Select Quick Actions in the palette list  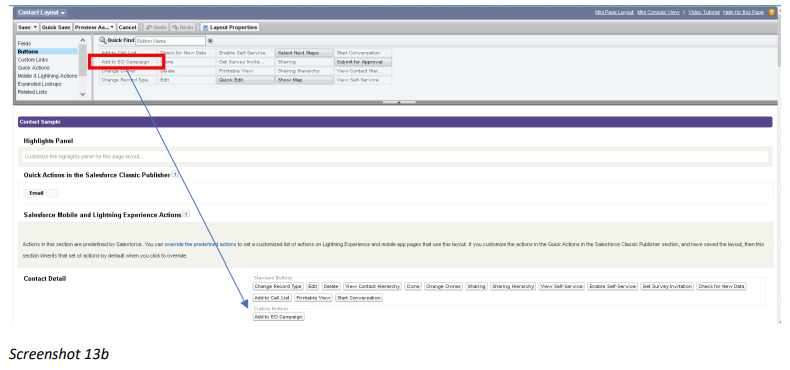tap(33, 68)
